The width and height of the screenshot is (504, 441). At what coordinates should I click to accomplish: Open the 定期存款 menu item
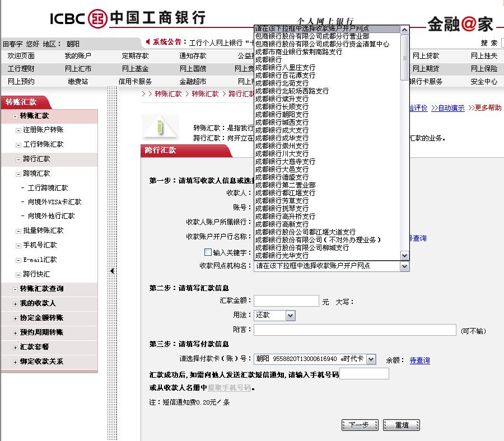coord(135,55)
